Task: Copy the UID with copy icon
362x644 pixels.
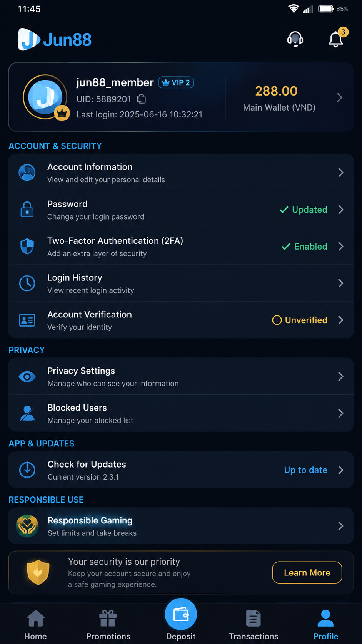Action: coord(142,99)
